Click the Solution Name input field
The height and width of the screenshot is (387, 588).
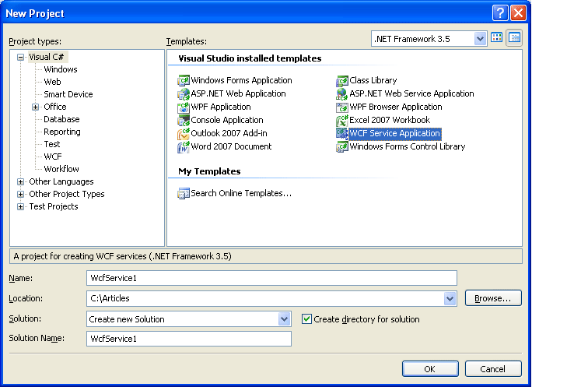coord(189,339)
